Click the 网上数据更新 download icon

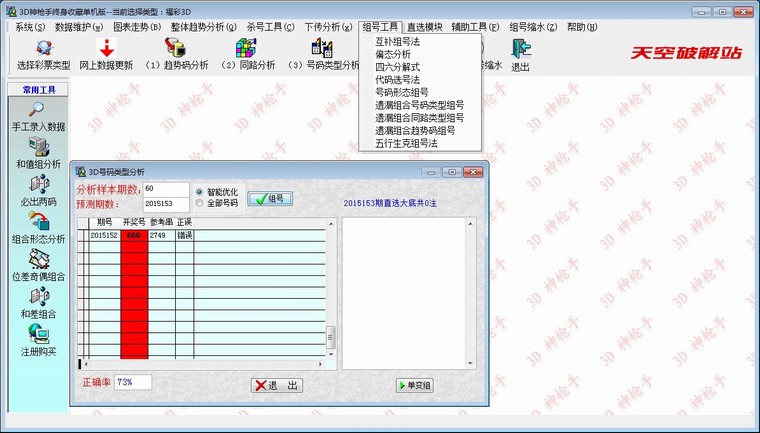105,48
